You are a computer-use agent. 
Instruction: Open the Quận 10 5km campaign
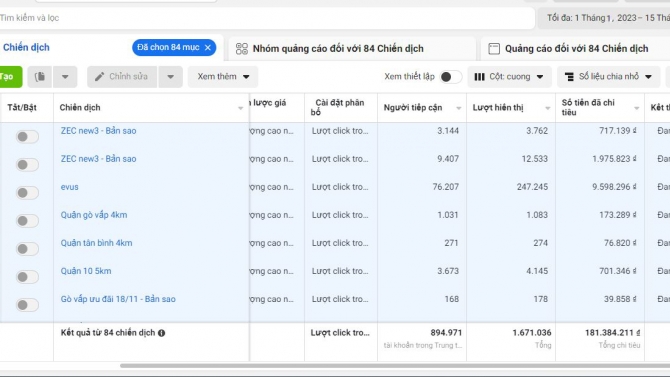coord(85,271)
